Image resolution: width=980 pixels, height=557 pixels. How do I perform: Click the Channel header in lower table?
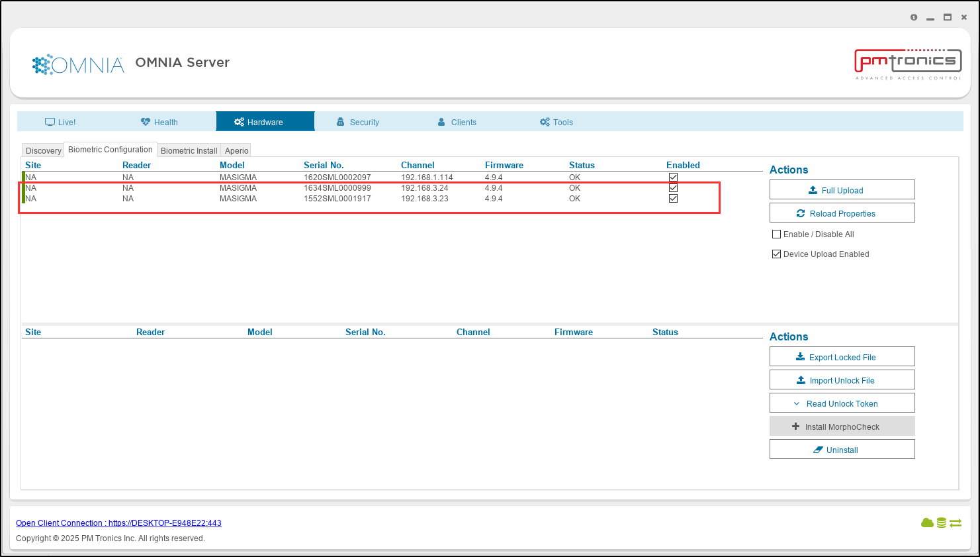pyautogui.click(x=473, y=332)
